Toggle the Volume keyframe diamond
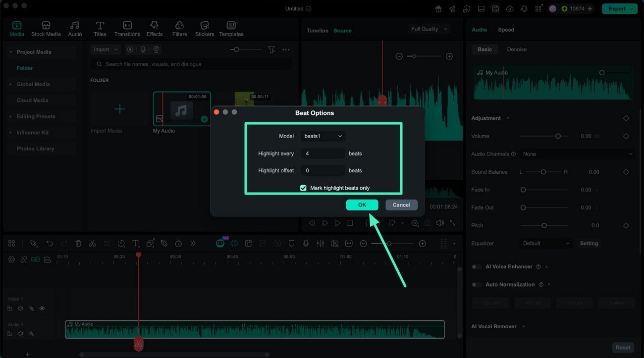Screen dimensions: 644x358 [626, 136]
